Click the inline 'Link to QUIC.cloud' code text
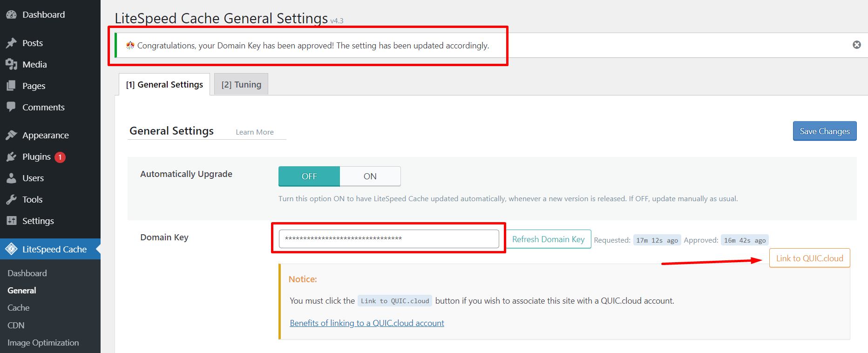 click(395, 301)
